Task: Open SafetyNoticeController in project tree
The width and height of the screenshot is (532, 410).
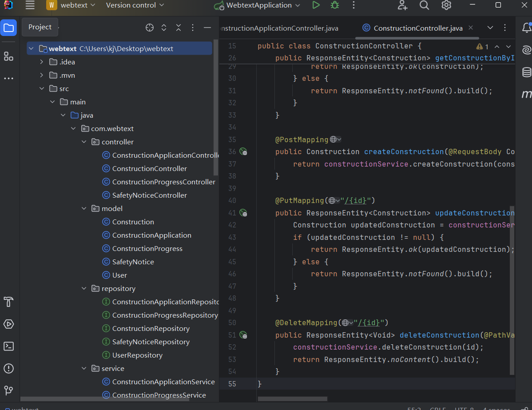Action: point(149,195)
